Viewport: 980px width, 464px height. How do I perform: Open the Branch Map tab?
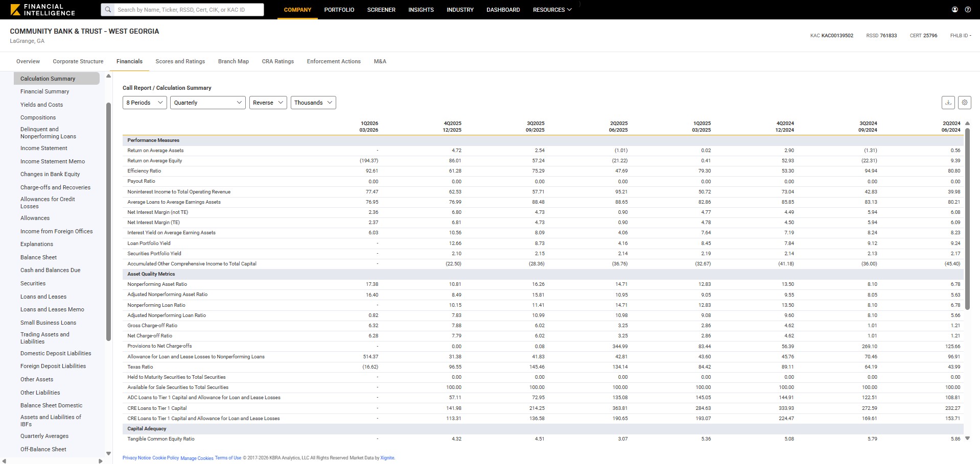tap(234, 61)
